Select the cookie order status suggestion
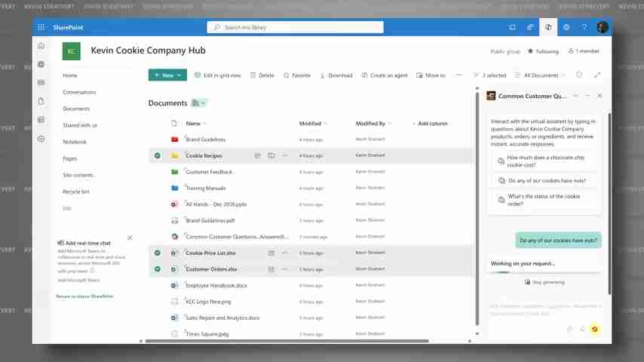644x362 pixels. 544,200
